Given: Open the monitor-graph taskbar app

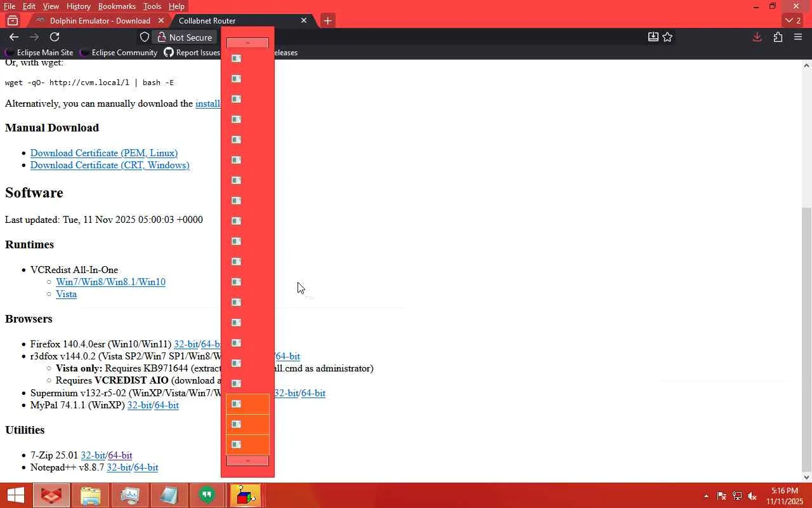Looking at the screenshot, I should coord(130,495).
